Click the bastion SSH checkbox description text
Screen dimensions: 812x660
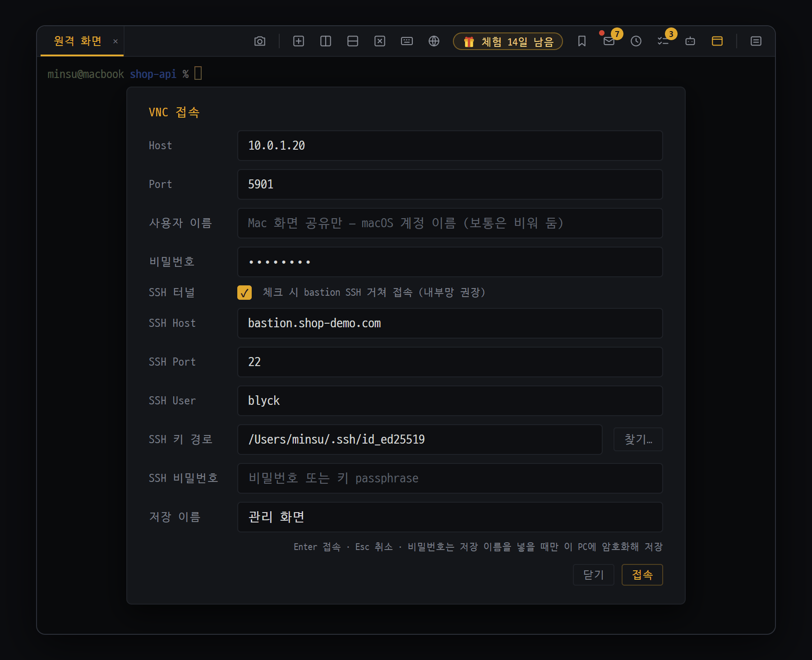374,293
